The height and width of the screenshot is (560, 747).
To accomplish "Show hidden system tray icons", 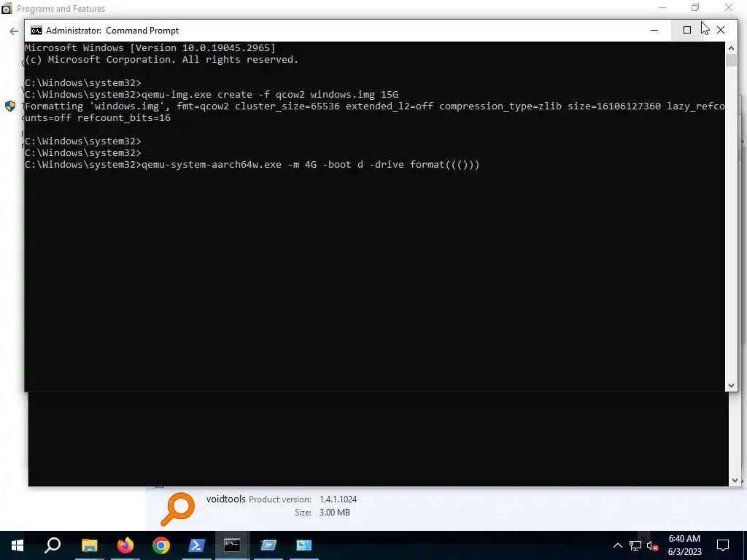I will [x=617, y=545].
